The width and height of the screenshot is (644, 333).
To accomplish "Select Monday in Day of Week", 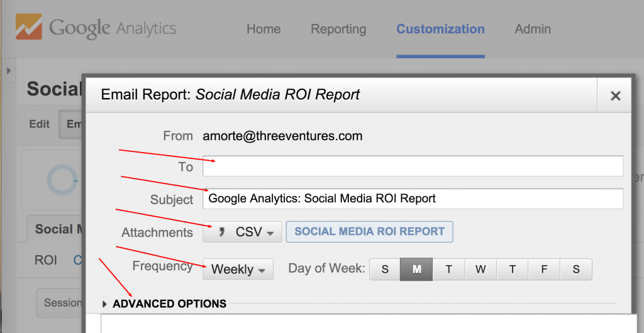I will 416,270.
